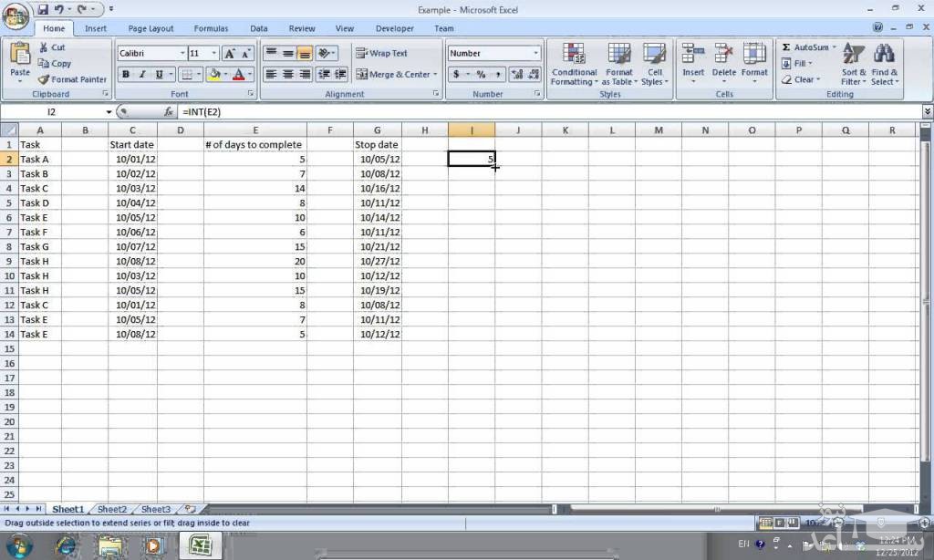
Task: Click the Save icon in quick access toolbar
Action: [43, 10]
